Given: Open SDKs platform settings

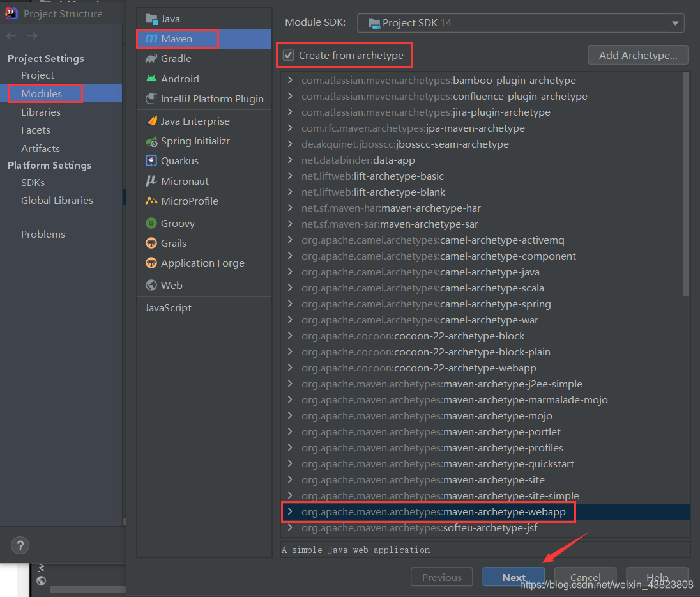Looking at the screenshot, I should 33,182.
